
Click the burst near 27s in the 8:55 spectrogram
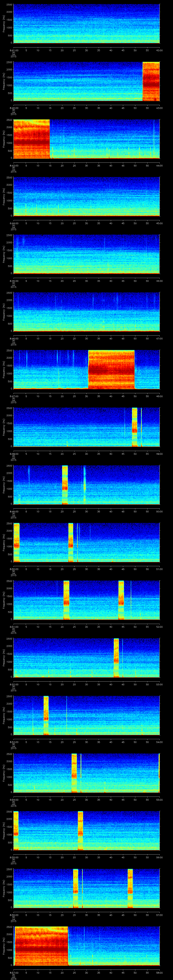(80, 831)
